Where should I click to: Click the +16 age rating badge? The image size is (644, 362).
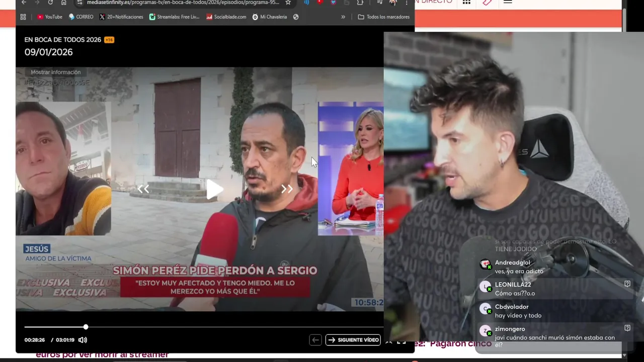click(109, 40)
